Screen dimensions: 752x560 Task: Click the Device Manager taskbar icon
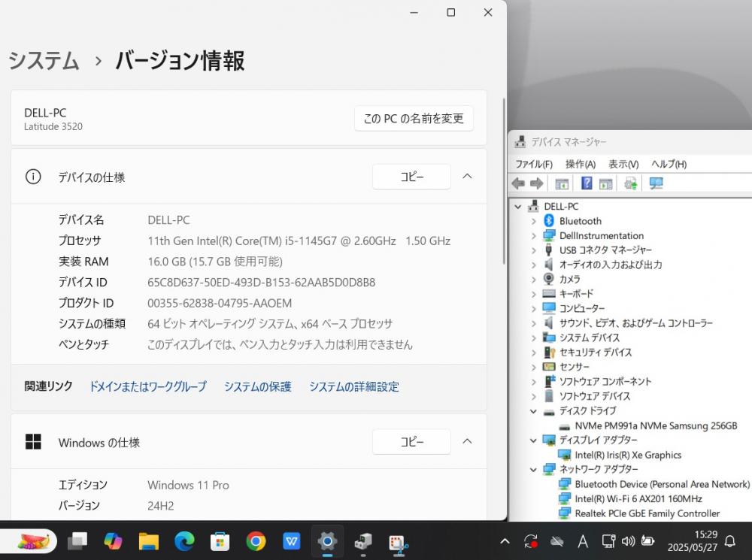coord(363,542)
